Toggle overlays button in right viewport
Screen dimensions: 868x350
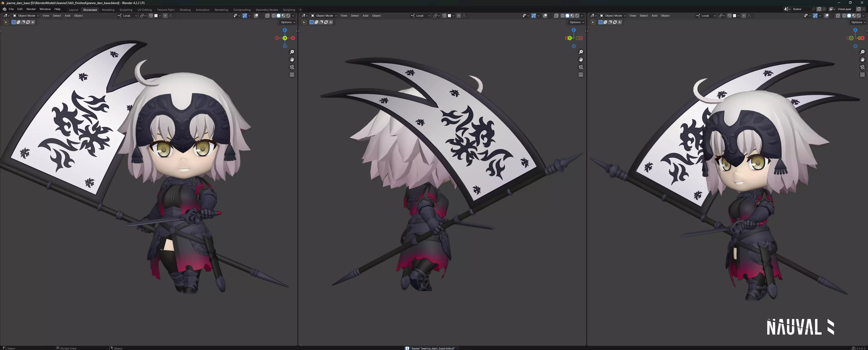tap(827, 16)
